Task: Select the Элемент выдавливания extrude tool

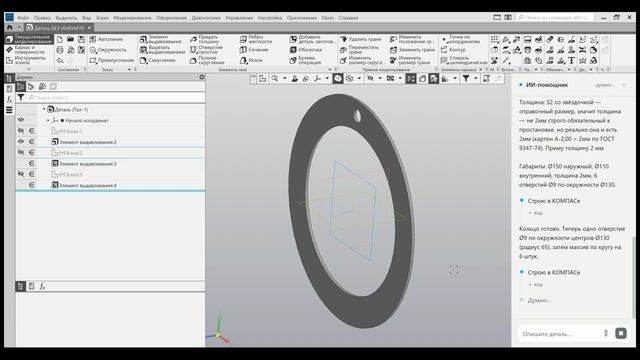Action: (x=160, y=39)
